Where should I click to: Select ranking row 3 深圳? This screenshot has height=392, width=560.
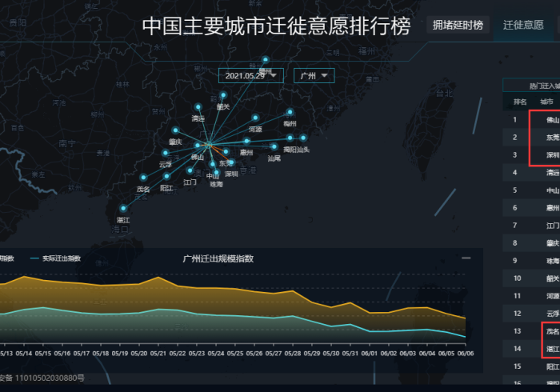pos(531,155)
